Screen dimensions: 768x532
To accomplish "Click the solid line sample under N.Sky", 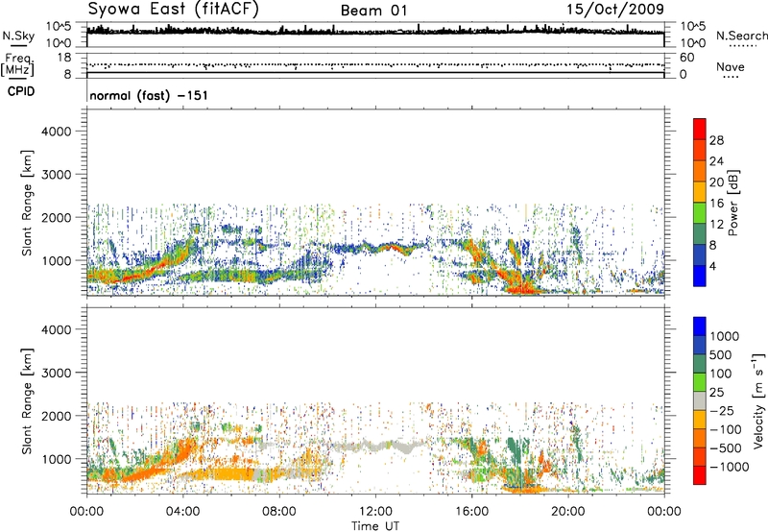I will [18, 46].
